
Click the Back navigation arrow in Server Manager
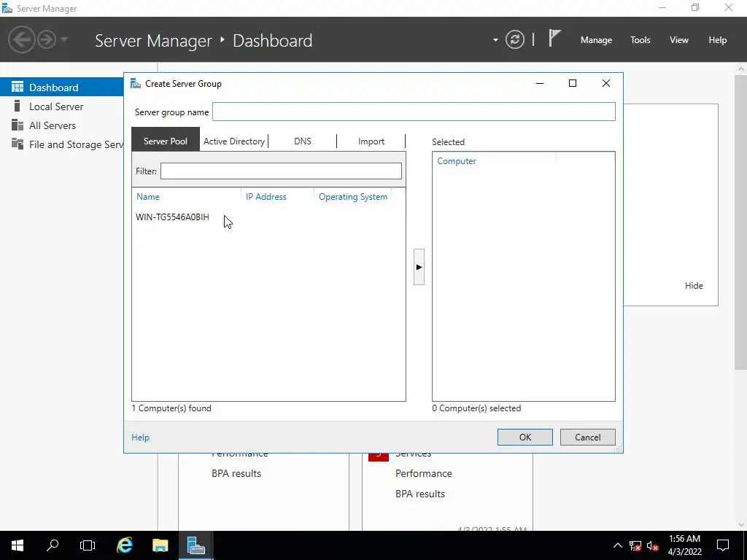click(21, 39)
